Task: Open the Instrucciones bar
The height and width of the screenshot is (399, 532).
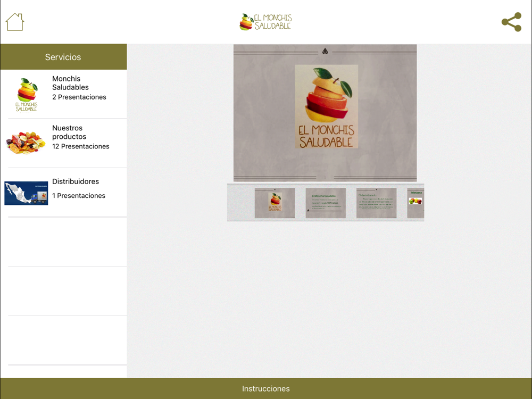Action: (266, 388)
